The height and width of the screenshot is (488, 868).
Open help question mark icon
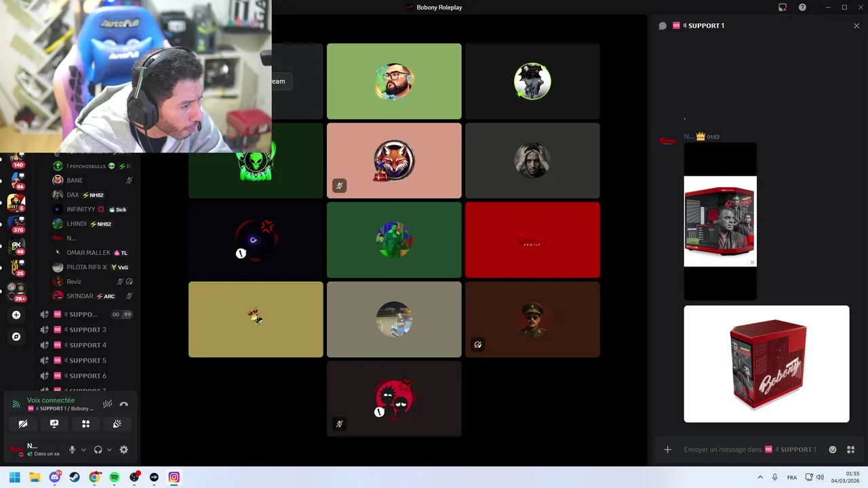point(802,7)
